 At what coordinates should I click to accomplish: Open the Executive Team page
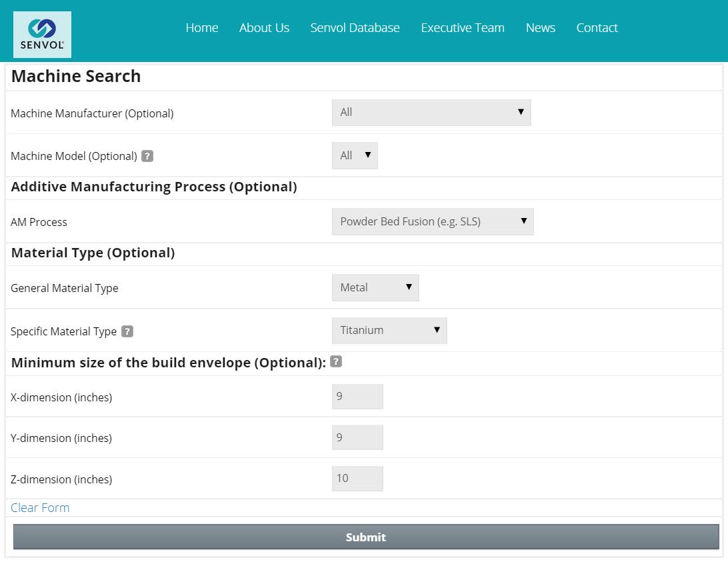coord(463,28)
